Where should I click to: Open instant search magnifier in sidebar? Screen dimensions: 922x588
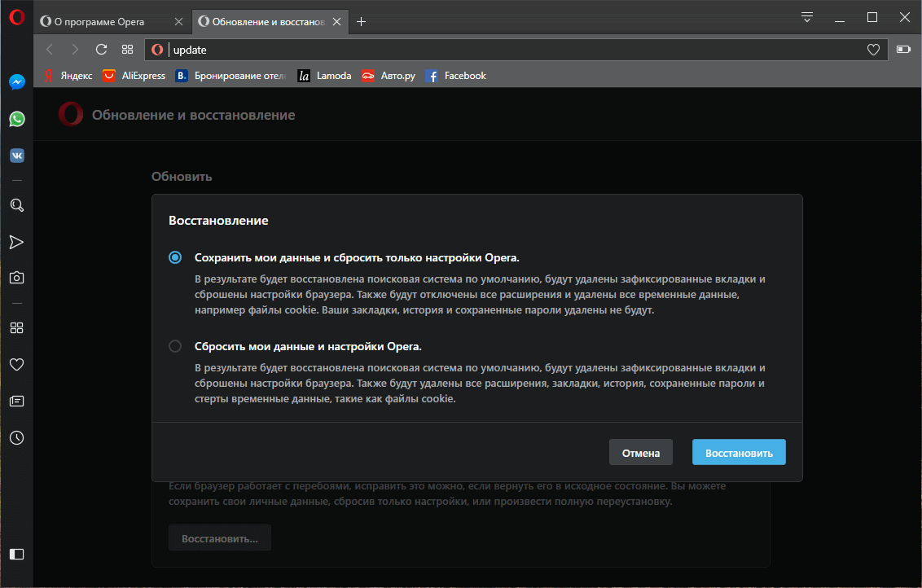point(17,205)
